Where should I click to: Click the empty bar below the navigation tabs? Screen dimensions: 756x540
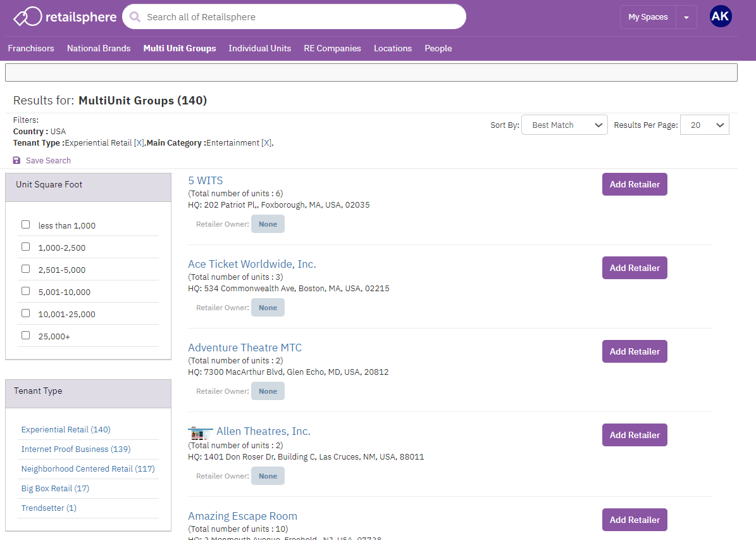pyautogui.click(x=371, y=72)
